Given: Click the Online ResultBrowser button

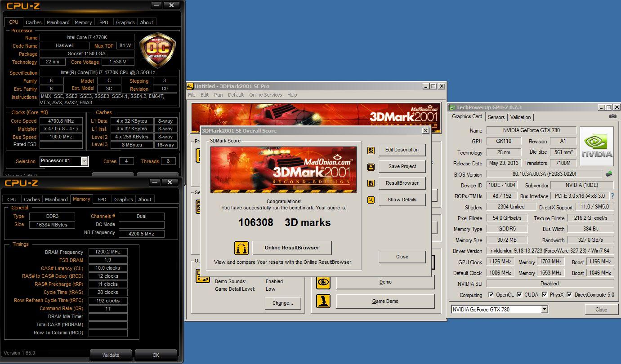Looking at the screenshot, I should click(292, 248).
